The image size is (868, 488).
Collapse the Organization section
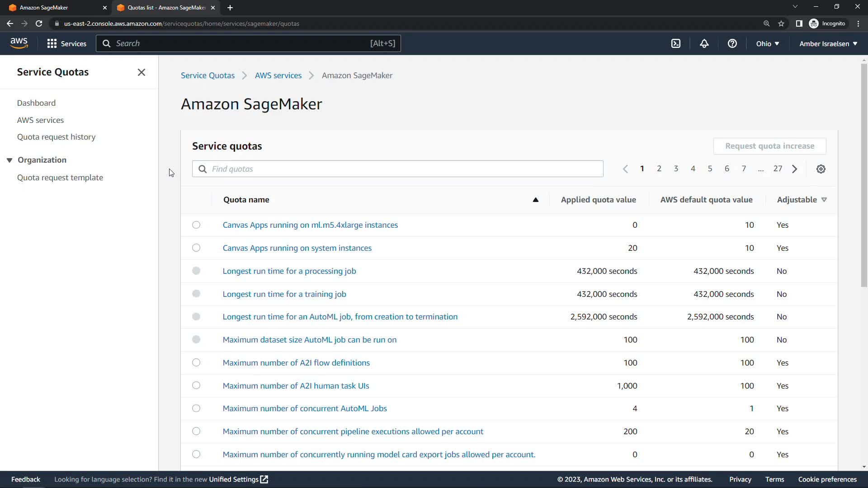coord(9,160)
